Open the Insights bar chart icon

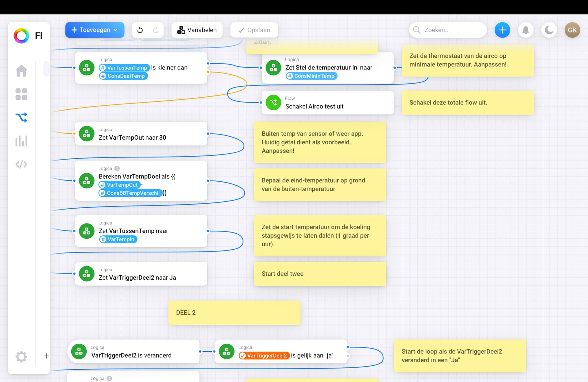point(21,141)
